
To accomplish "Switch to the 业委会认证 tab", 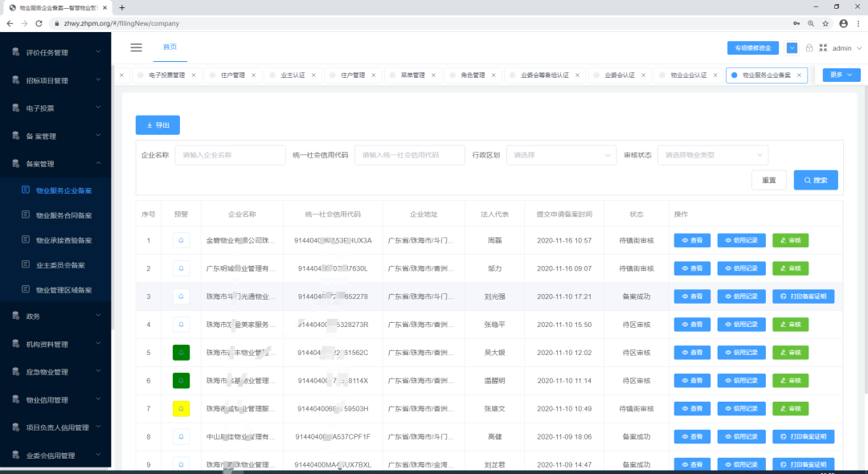I will pyautogui.click(x=619, y=76).
